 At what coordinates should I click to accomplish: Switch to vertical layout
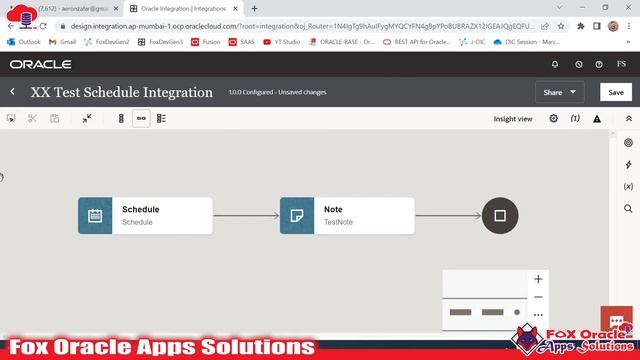[x=121, y=119]
